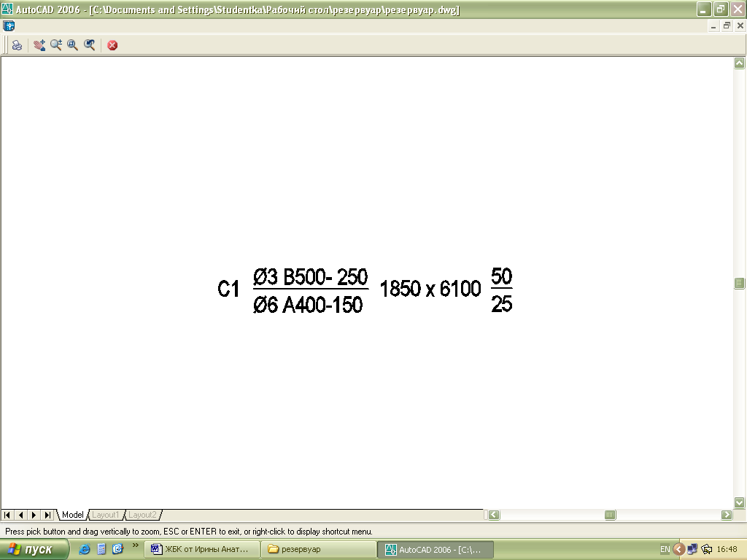Viewport: 747px width, 560px height.
Task: Click the AutoCAD 2006 taskbar button
Action: click(436, 550)
